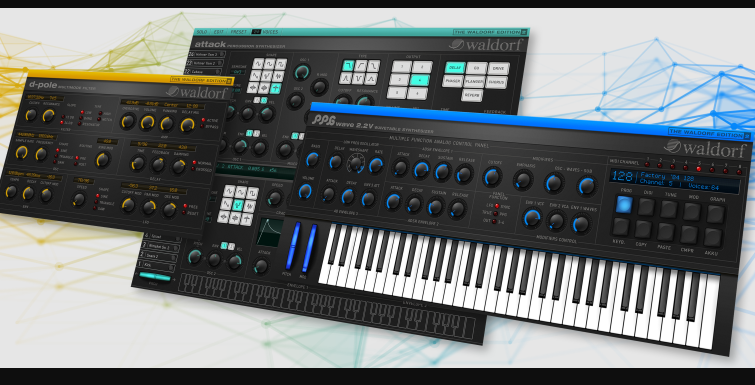The height and width of the screenshot is (385, 755).
Task: Open the Edit tab in Attack header
Action: point(219,32)
